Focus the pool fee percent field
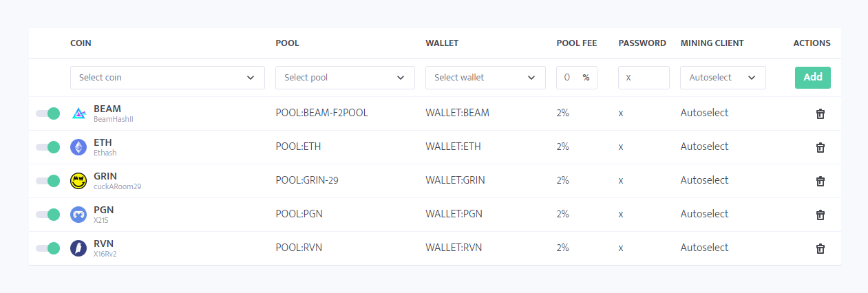This screenshot has width=868, height=293. [577, 78]
